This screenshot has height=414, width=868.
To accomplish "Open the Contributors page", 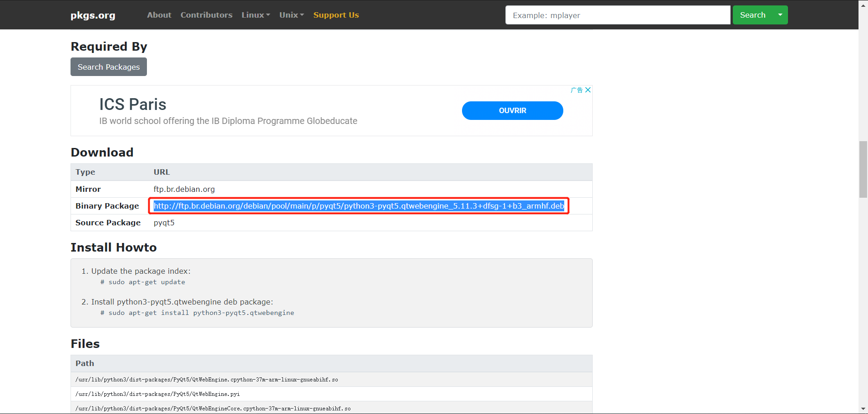I will (206, 15).
